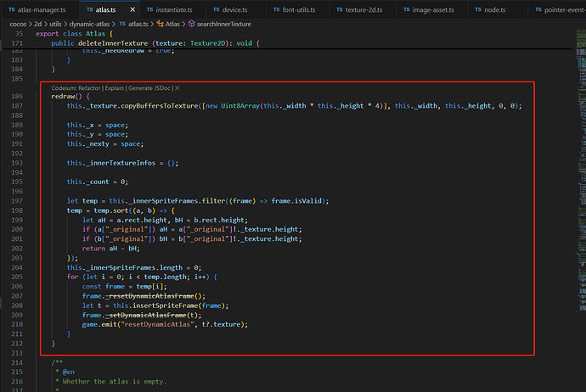Screen dimensions: 586x392
Task: Click the TS file icon in the breadcrumb
Action: 122,24
